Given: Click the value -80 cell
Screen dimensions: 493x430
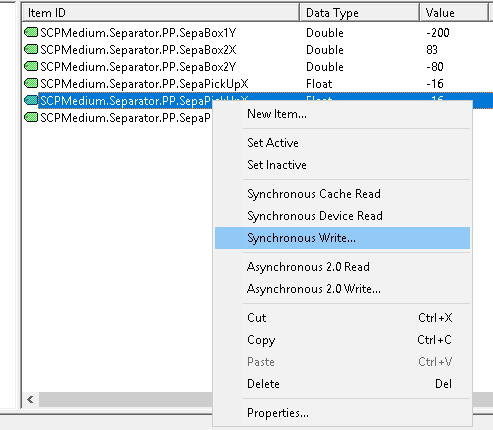Looking at the screenshot, I should tap(435, 67).
